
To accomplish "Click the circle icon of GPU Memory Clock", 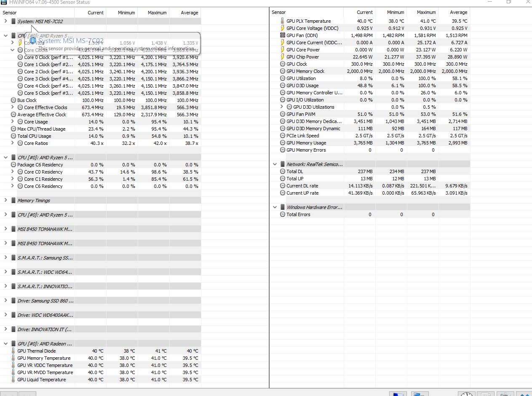I will coord(283,71).
